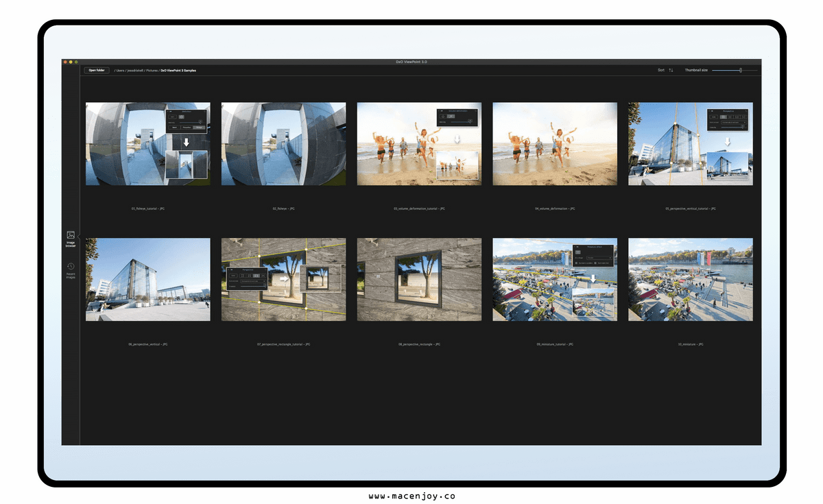Open the Recent images clock icon
Screen dimensions: 823x504
71,266
